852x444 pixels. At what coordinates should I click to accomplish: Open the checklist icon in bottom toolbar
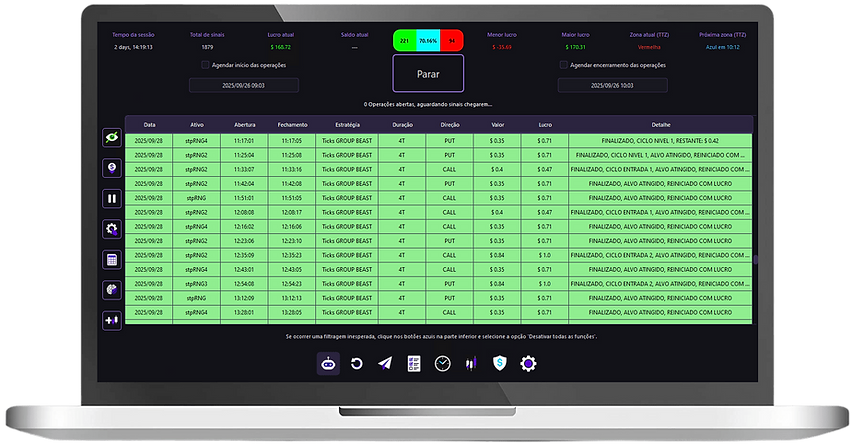tap(414, 365)
